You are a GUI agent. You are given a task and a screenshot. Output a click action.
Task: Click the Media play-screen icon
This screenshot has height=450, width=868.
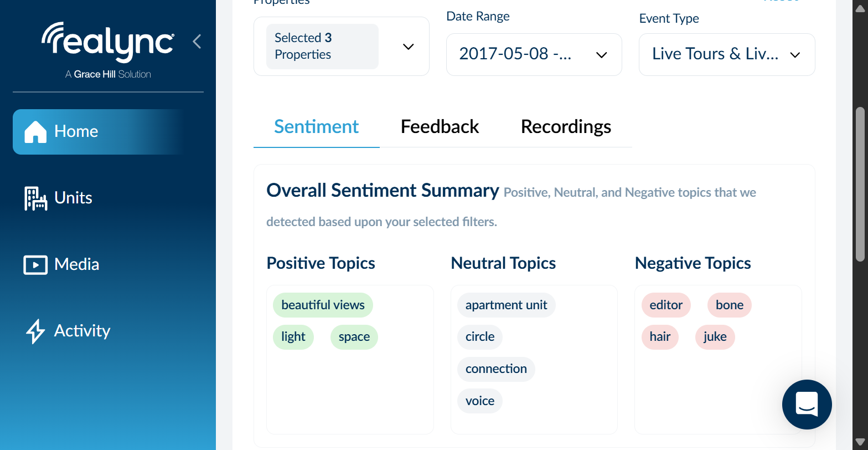pyautogui.click(x=35, y=265)
